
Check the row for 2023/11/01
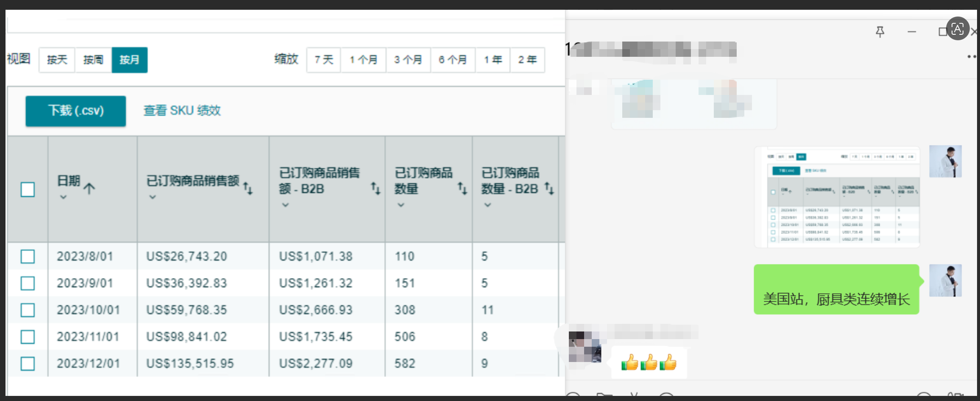[28, 337]
